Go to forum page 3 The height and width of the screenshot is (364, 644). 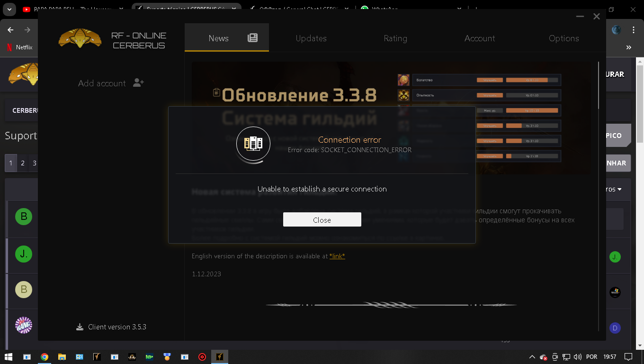tap(34, 163)
